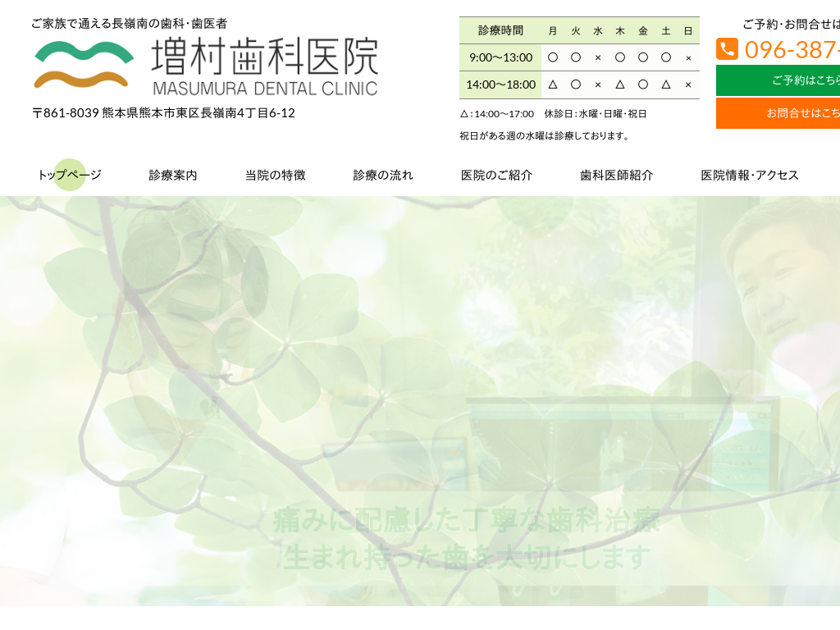Open the トップページ menu item
This screenshot has height=630, width=840.
[70, 175]
